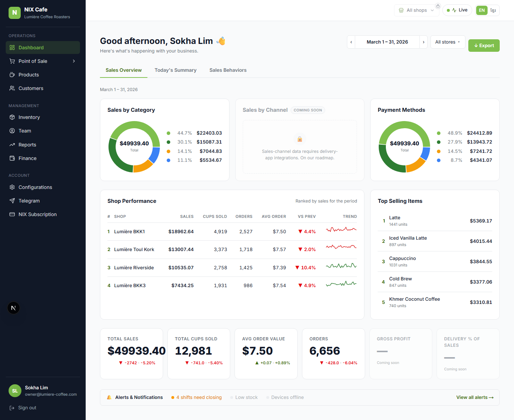Click the Orders 6,656 figure

pos(325,351)
